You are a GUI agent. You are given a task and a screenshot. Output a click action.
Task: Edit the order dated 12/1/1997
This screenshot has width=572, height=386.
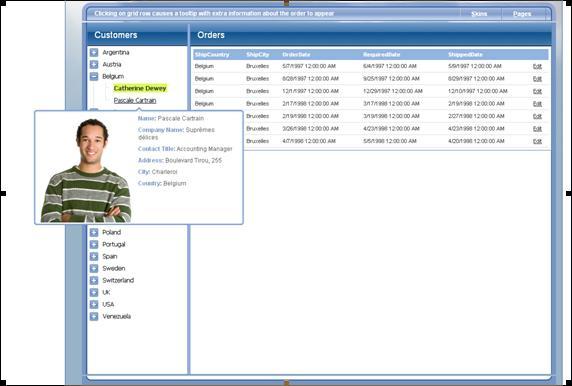point(537,91)
